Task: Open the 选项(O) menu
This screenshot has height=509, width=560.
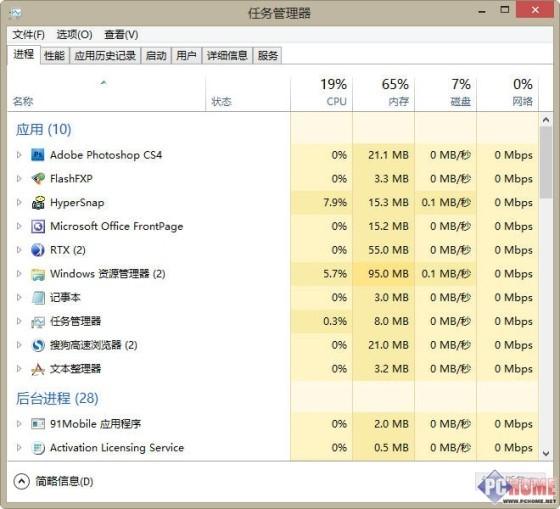Action: [74, 35]
